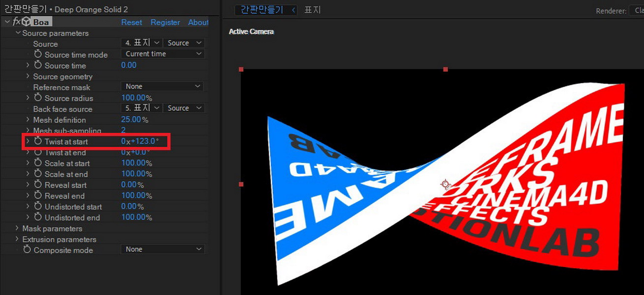
Task: Switch to the 표지 composition breadcrumb
Action: pyautogui.click(x=312, y=10)
